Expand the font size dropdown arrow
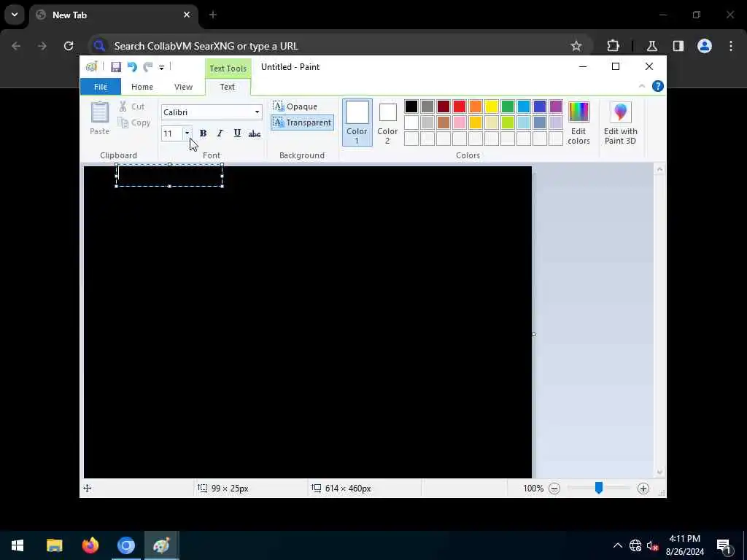This screenshot has height=560, width=747. pos(187,133)
